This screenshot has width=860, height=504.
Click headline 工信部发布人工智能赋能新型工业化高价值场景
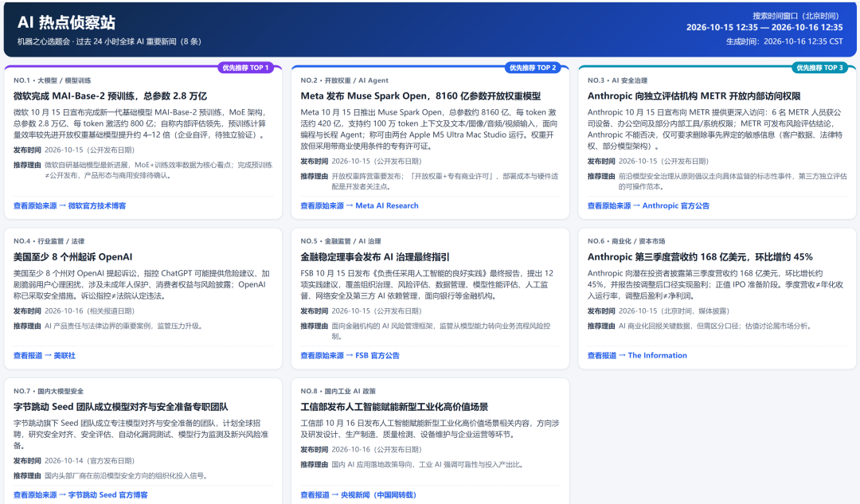tap(394, 407)
